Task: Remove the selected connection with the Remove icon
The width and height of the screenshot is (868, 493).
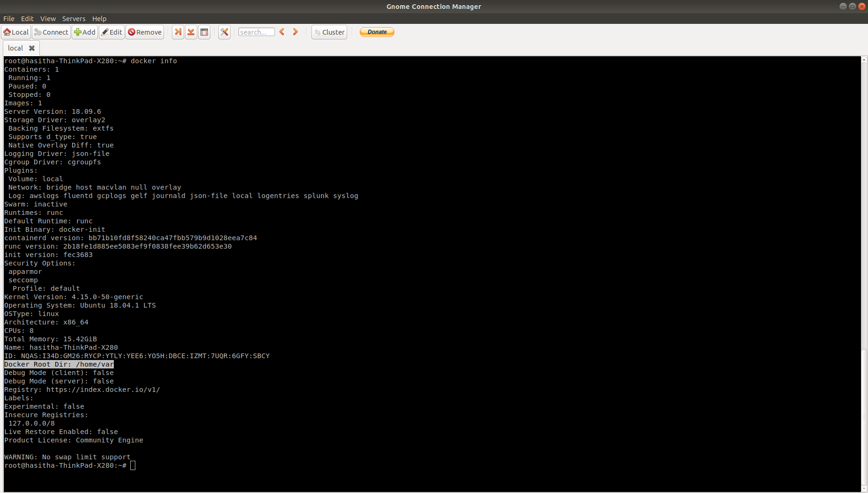Action: tap(144, 32)
